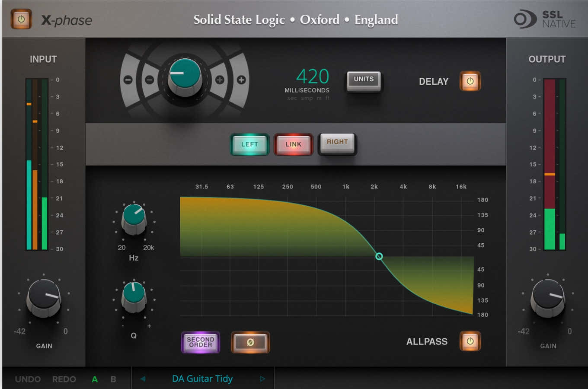This screenshot has height=389, width=588.
Task: Click the outer minus delay decrement button
Action: point(128,80)
